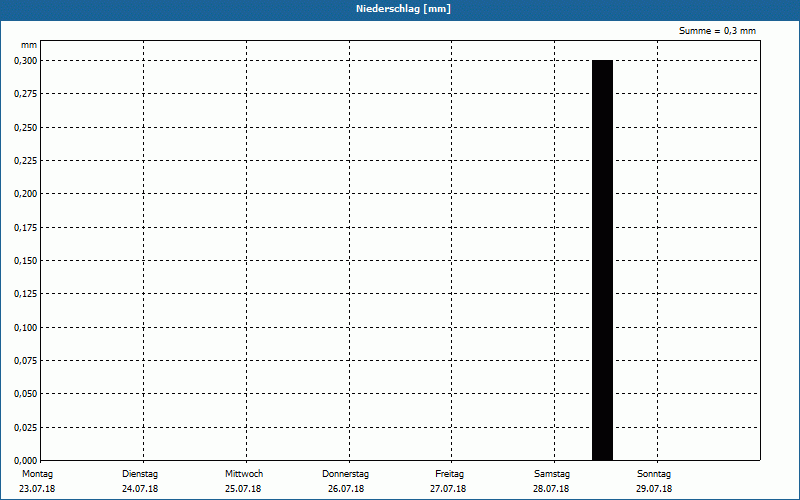This screenshot has width=800, height=500.
Task: Click the date 24.07.18
Action: [140, 489]
